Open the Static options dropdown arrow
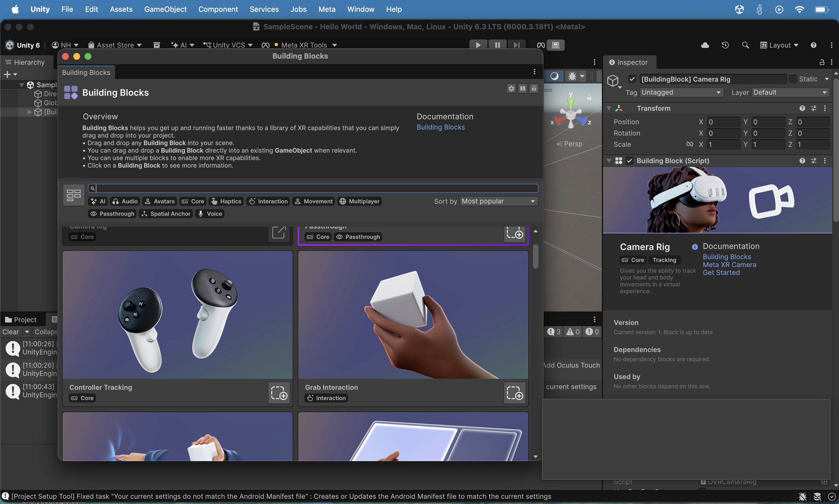This screenshot has height=504, width=839. pos(827,79)
